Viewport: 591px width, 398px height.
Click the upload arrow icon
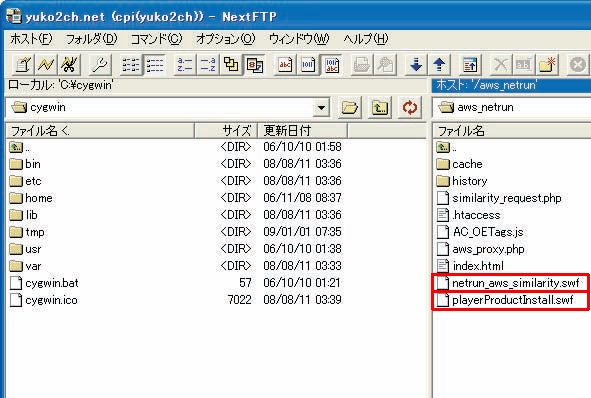pos(439,65)
